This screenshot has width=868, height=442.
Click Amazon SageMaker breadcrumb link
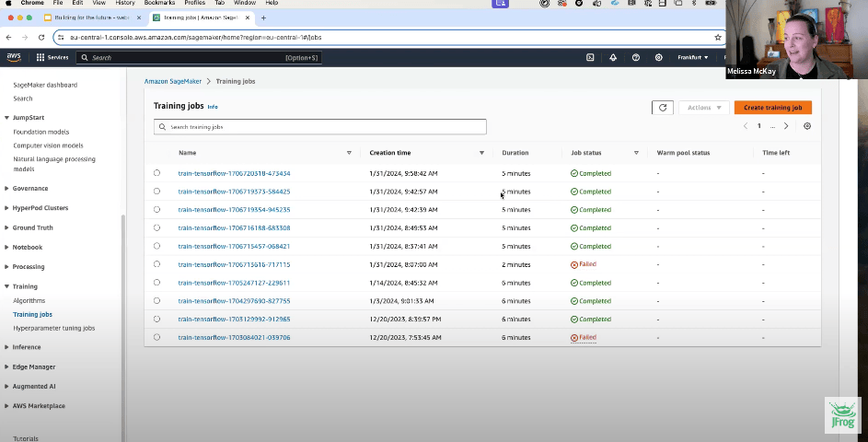point(173,81)
